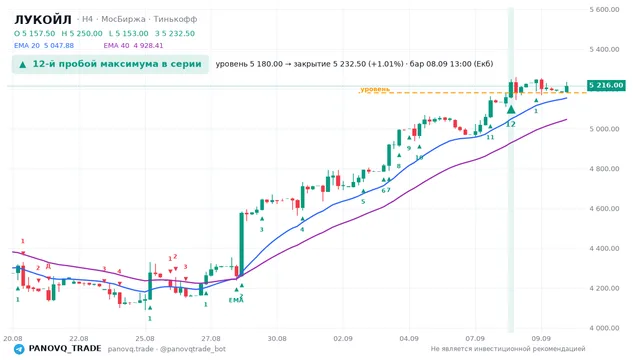
Task: Click the 4 400.00 price axis label
Action: tap(604, 248)
